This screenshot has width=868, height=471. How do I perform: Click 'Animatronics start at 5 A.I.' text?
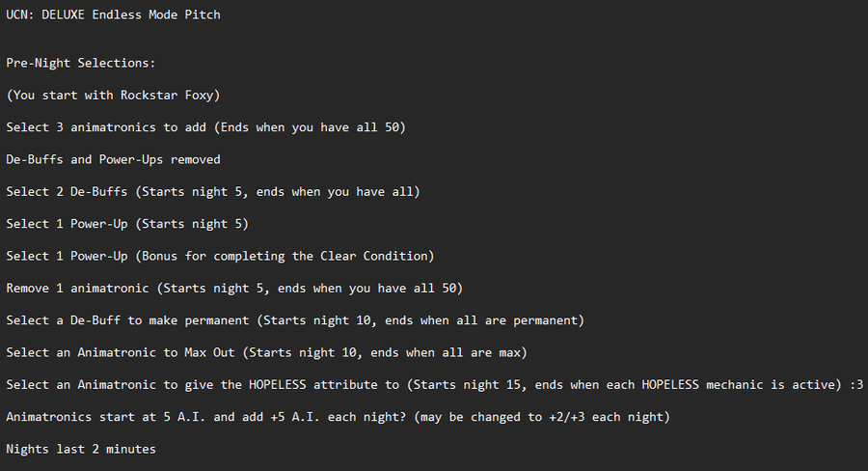pos(105,417)
